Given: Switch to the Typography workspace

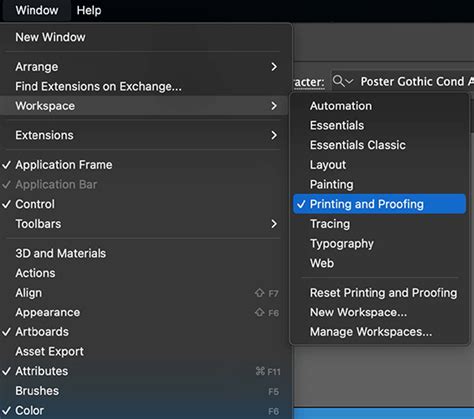Looking at the screenshot, I should (x=379, y=243).
